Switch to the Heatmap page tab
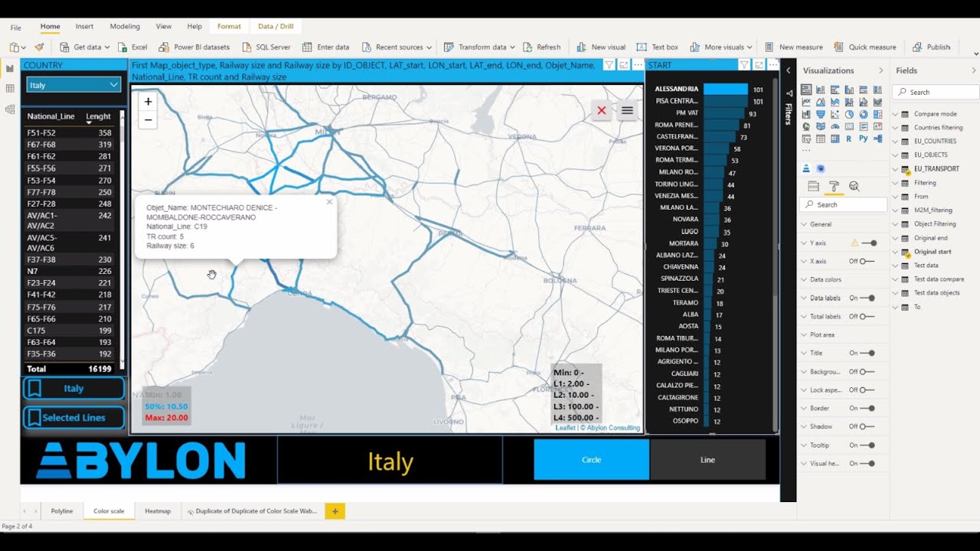This screenshot has height=551, width=980. (x=158, y=510)
